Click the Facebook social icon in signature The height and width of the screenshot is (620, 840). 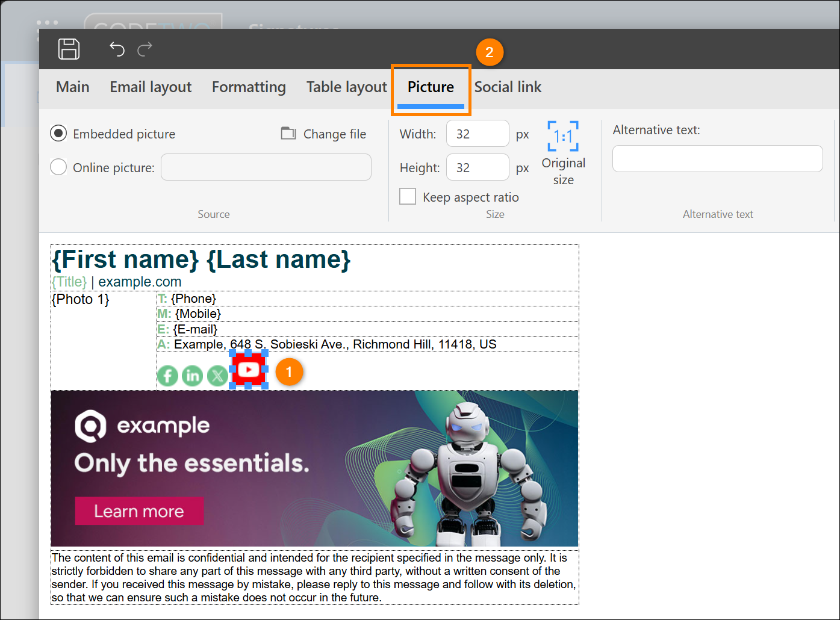[168, 376]
